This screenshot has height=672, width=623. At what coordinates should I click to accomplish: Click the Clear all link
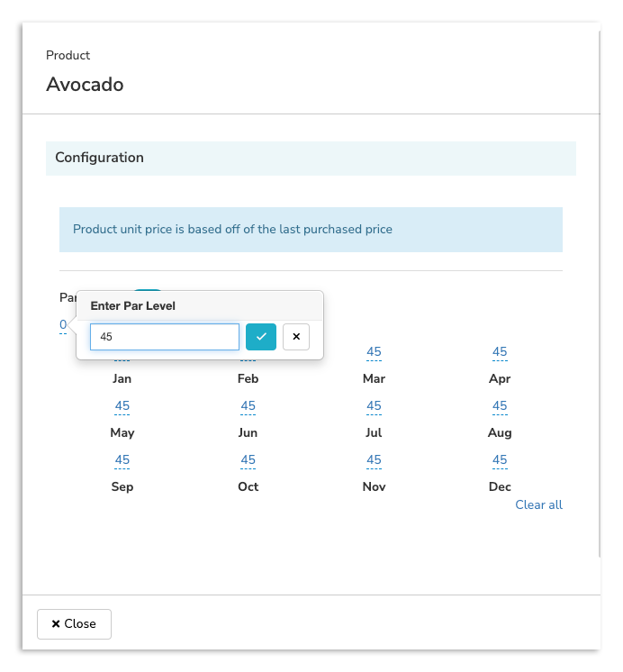pyautogui.click(x=538, y=504)
